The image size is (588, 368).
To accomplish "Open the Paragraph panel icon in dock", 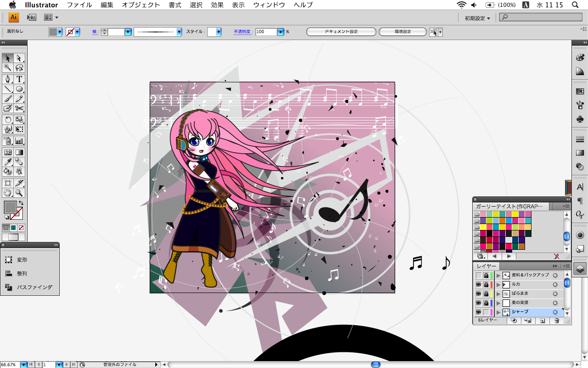I will 580,201.
